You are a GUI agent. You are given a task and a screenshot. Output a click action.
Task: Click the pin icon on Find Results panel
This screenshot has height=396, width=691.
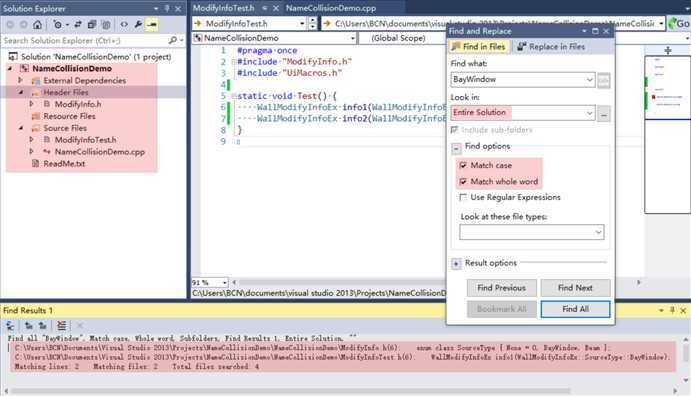(x=672, y=311)
